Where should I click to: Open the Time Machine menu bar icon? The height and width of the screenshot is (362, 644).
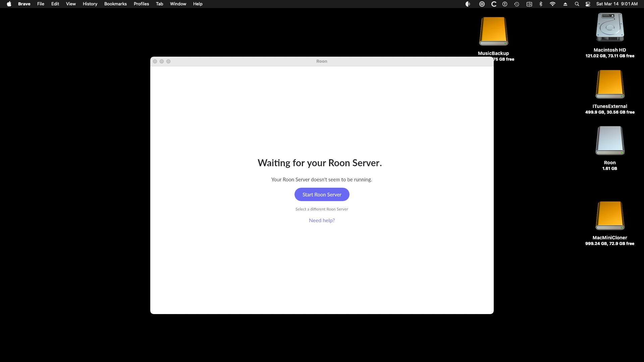(517, 4)
